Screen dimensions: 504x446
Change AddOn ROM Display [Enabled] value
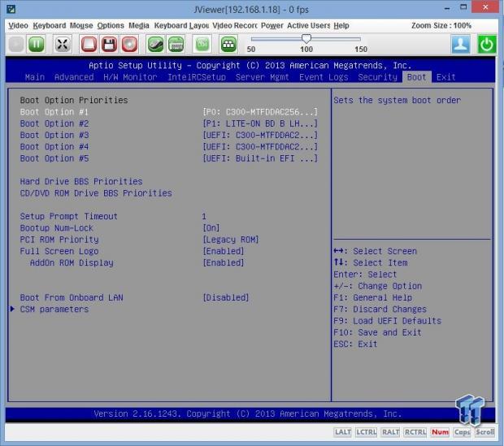coord(223,262)
